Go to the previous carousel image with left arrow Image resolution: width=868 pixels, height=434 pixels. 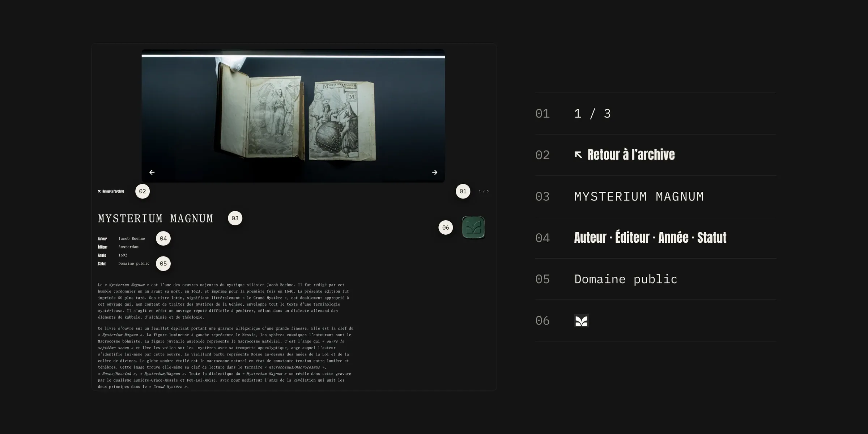pos(152,173)
